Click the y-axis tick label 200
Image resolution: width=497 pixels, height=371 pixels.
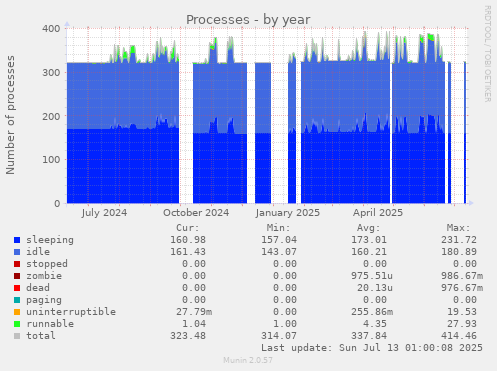point(51,116)
